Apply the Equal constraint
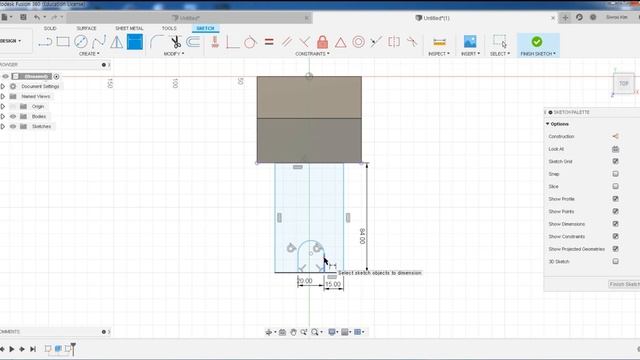Image resolution: width=640 pixels, height=360 pixels. click(x=269, y=42)
